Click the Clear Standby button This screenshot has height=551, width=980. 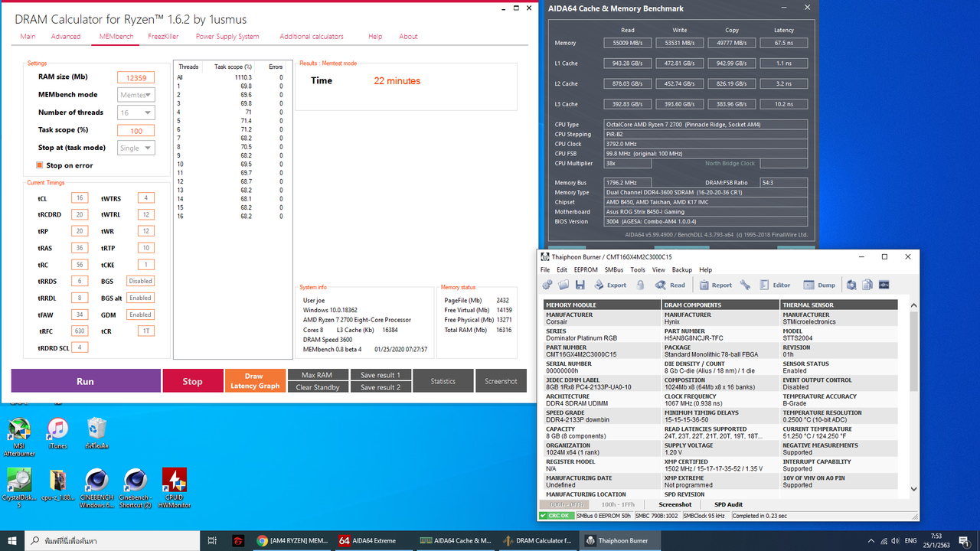coord(317,387)
